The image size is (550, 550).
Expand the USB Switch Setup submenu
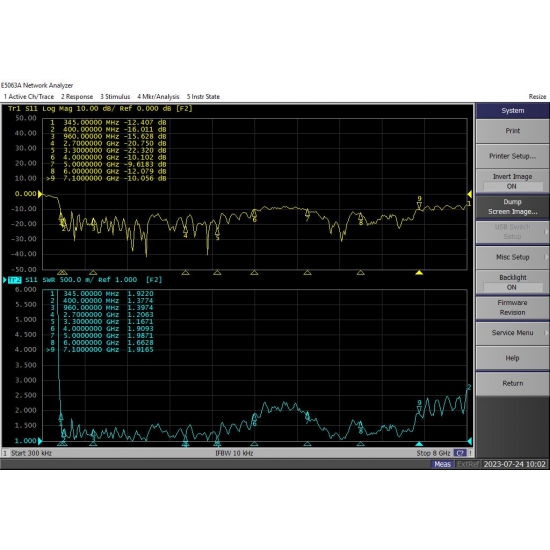click(x=512, y=232)
